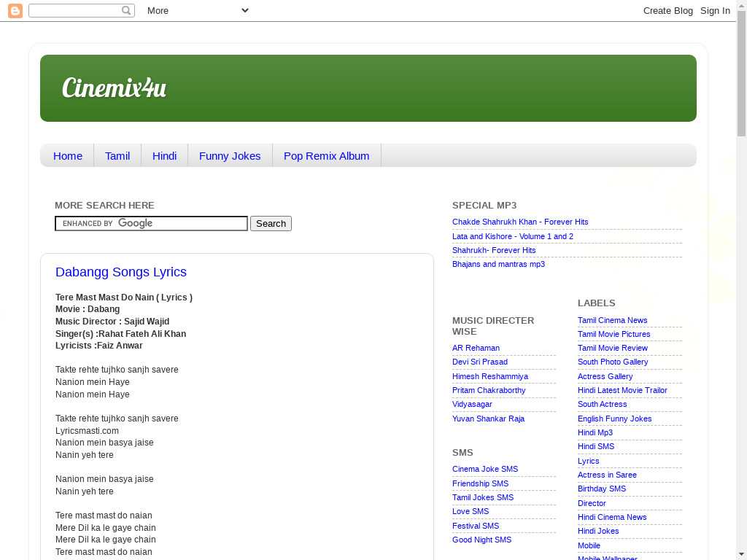Screen dimensions: 747x560
Task: Click the magnifier icon in Blogger search
Action: tap(126, 10)
